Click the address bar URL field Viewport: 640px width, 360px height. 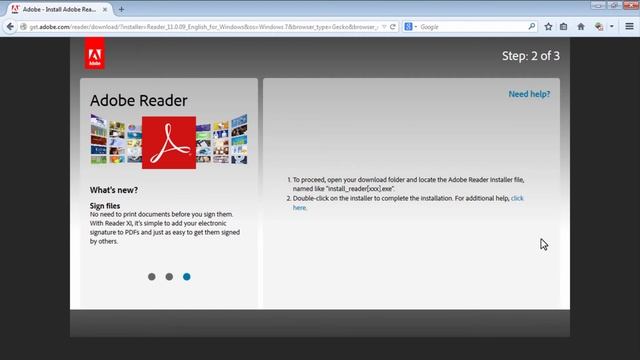[x=204, y=27]
